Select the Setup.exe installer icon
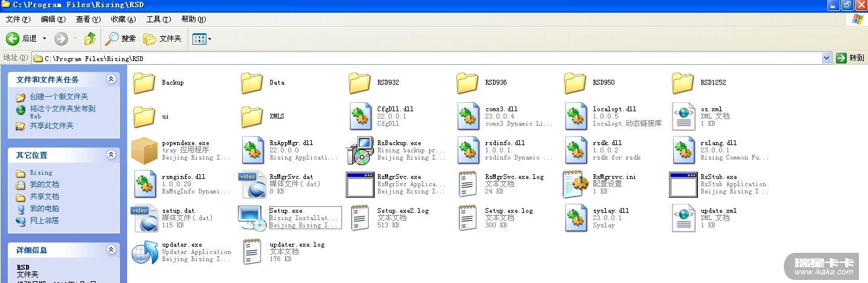 [x=252, y=218]
